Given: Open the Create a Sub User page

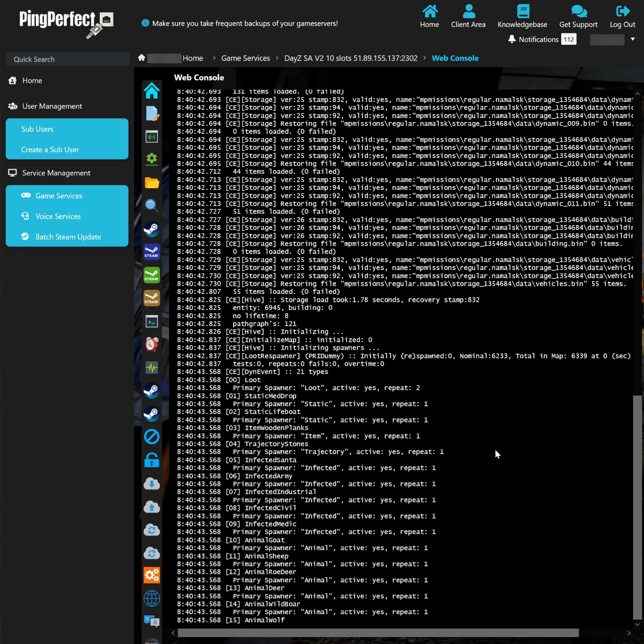Looking at the screenshot, I should pos(50,150).
